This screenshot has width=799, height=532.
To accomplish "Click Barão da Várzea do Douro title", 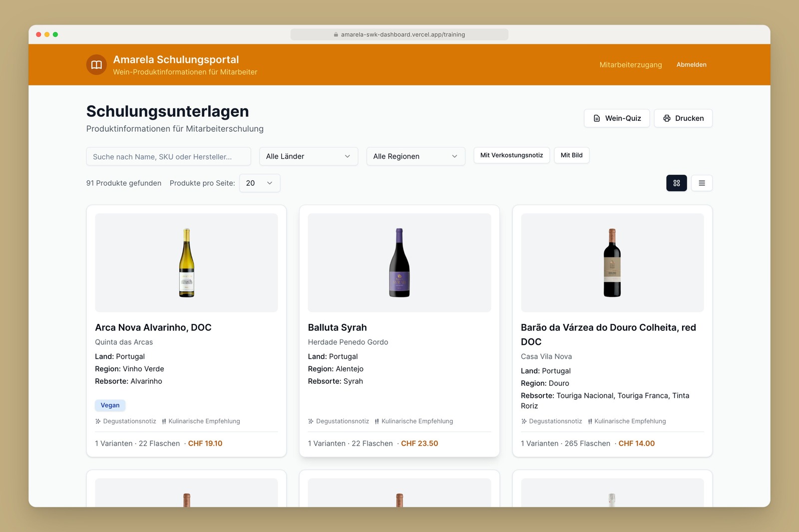I will [x=608, y=334].
